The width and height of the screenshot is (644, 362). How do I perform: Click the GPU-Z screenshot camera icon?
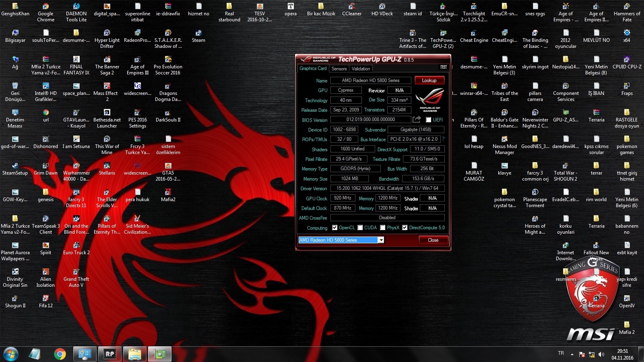[443, 67]
